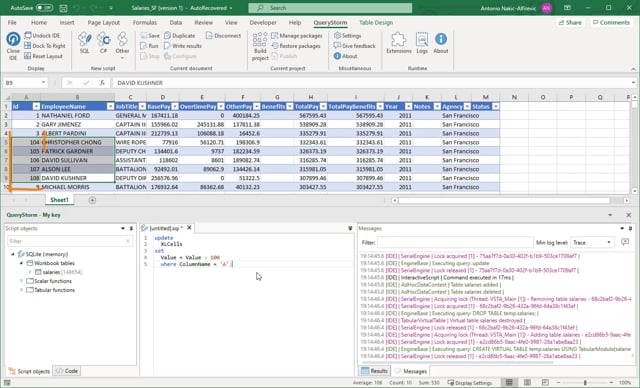Add a new worksheet
640x388 pixels.
coord(92,200)
